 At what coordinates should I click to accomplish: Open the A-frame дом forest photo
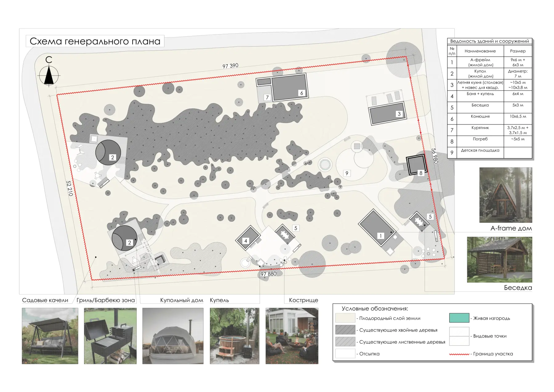point(506,195)
